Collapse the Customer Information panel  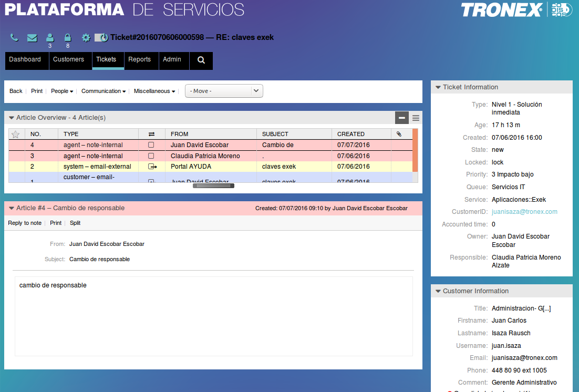[x=438, y=291]
